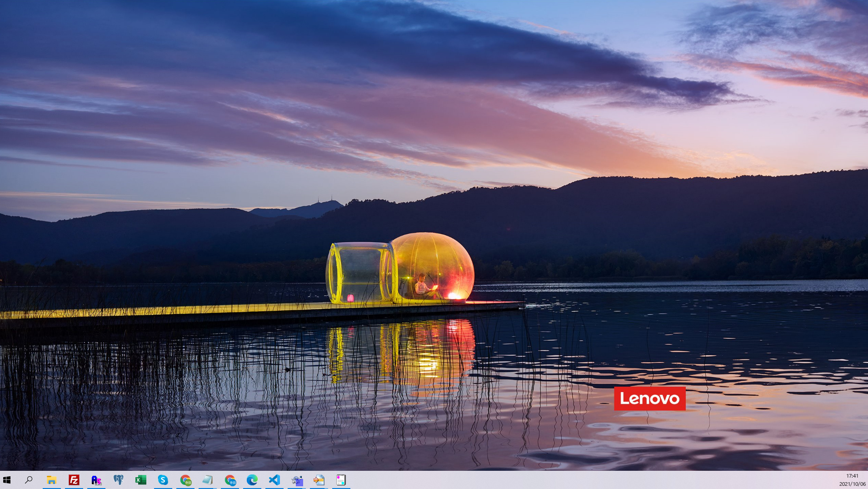868x489 pixels.
Task: Open the purple square tool icon
Action: [x=297, y=480]
